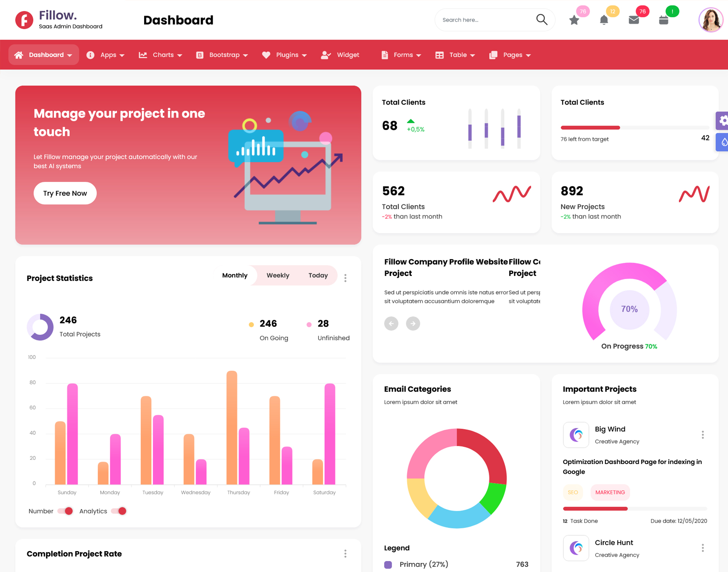The width and height of the screenshot is (728, 572).
Task: Click the MARKETING tag
Action: (610, 492)
